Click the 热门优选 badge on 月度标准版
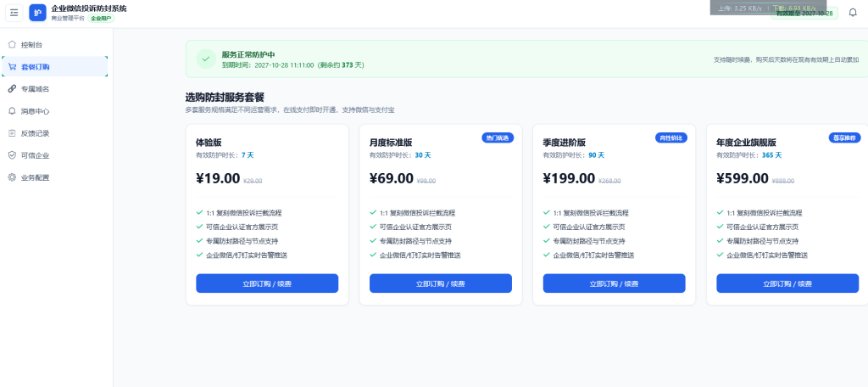 (498, 138)
